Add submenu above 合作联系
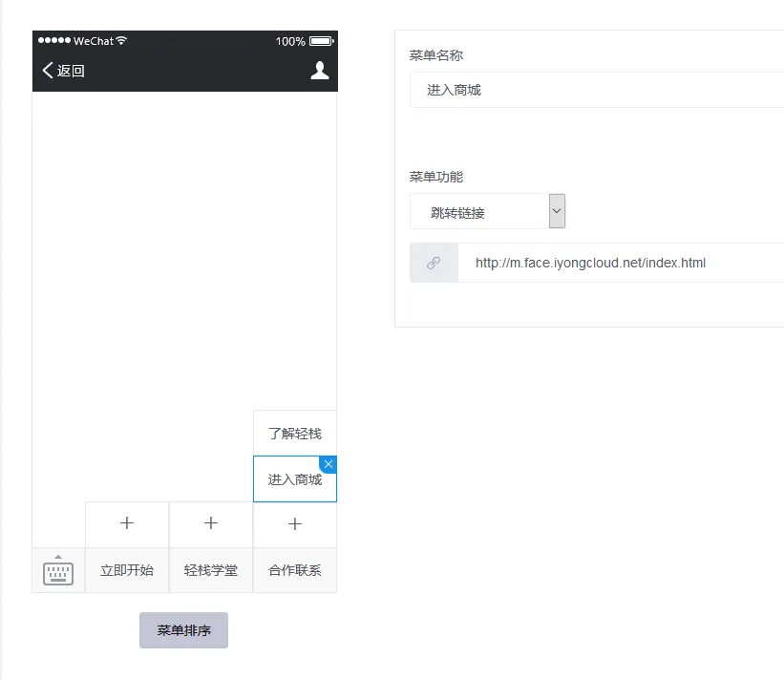This screenshot has width=784, height=680. tap(295, 524)
